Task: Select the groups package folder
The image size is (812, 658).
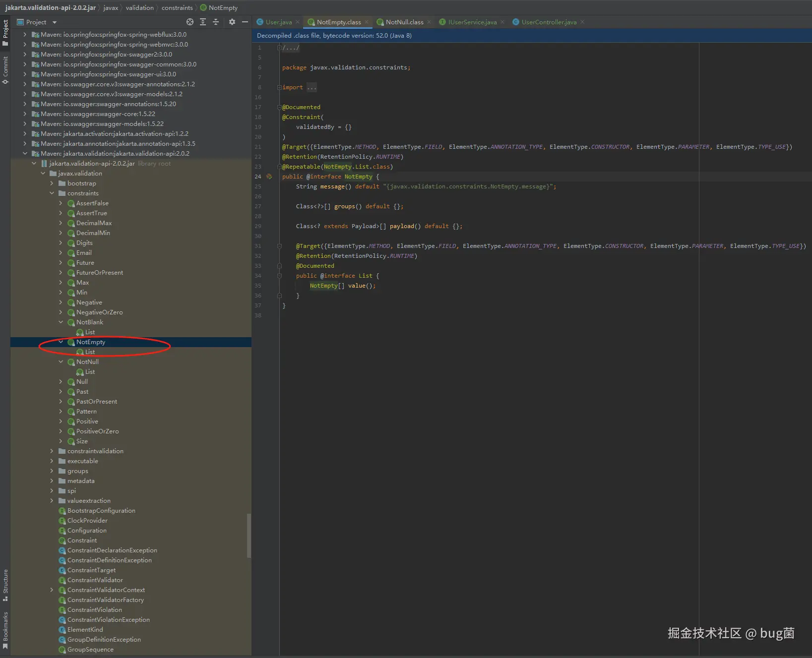Action: coord(78,471)
